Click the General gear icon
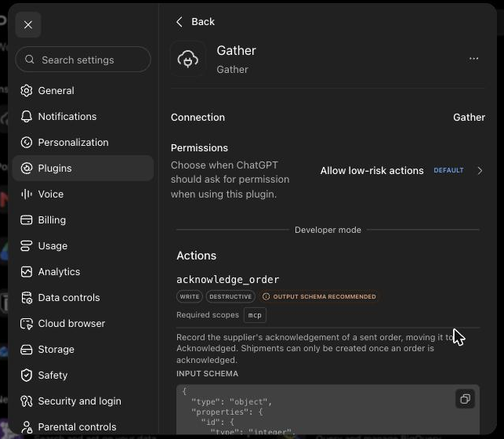The width and height of the screenshot is (504, 439). (27, 91)
